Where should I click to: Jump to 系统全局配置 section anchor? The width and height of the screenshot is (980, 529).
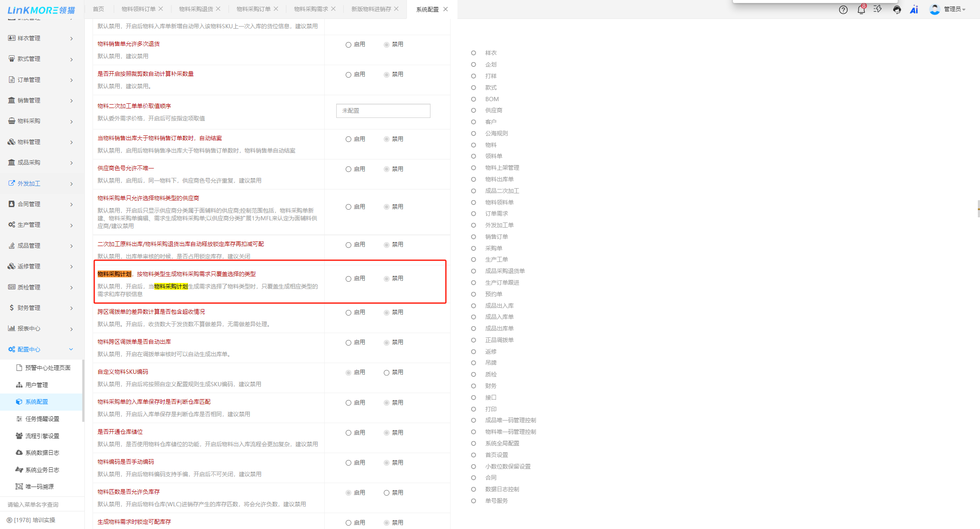click(x=502, y=443)
